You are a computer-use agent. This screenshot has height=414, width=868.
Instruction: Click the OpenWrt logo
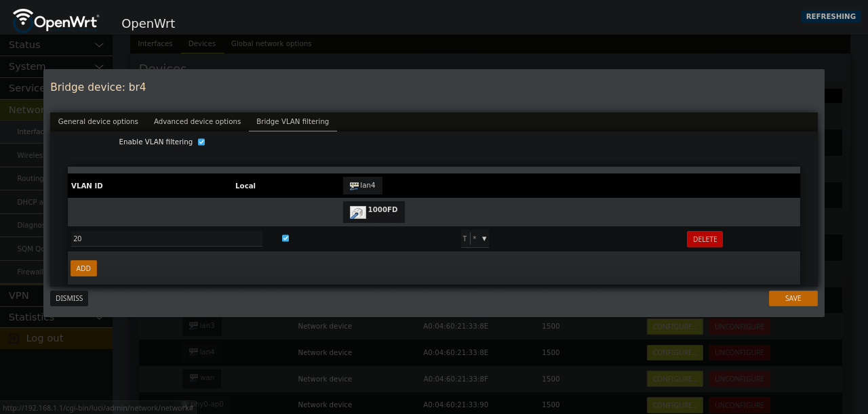56,21
